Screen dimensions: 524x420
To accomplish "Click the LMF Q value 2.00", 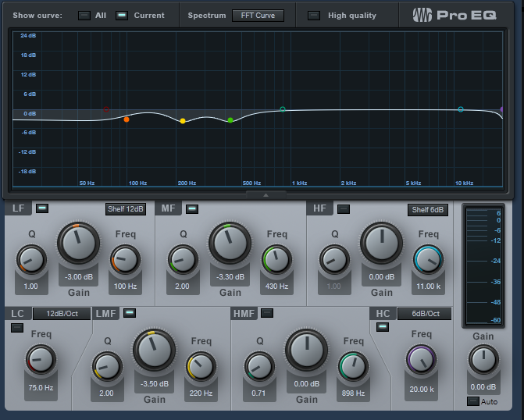I will 107,393.
